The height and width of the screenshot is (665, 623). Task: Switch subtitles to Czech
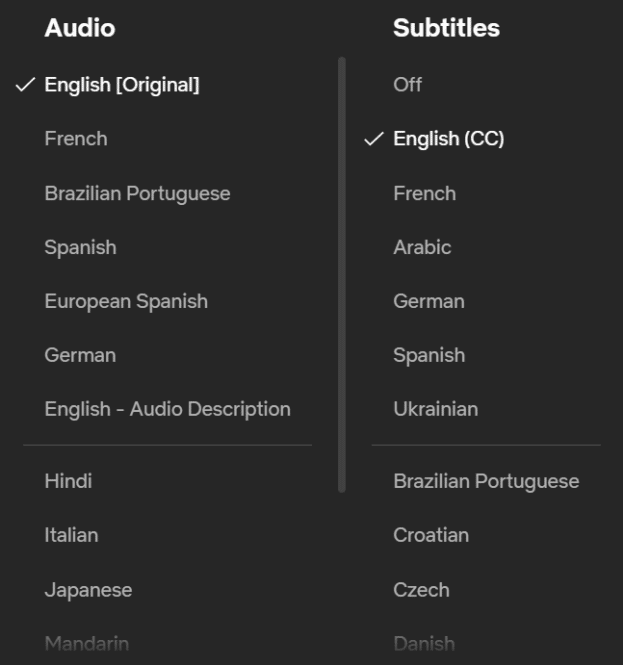421,590
